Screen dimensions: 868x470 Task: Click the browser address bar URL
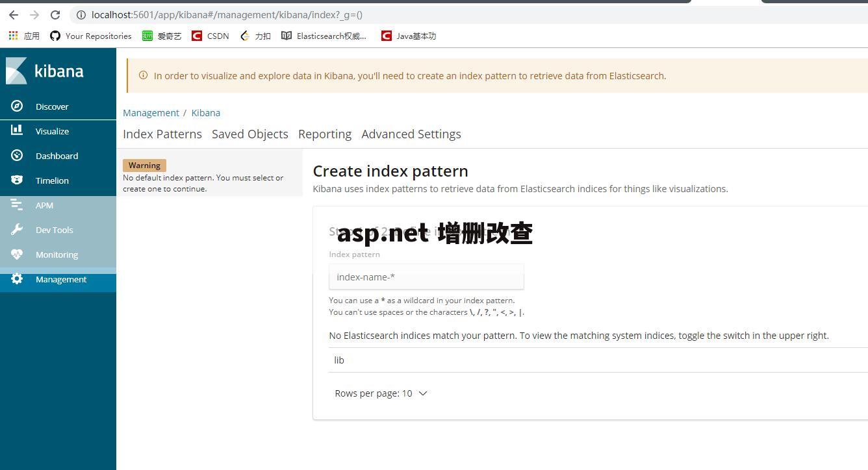pos(227,14)
